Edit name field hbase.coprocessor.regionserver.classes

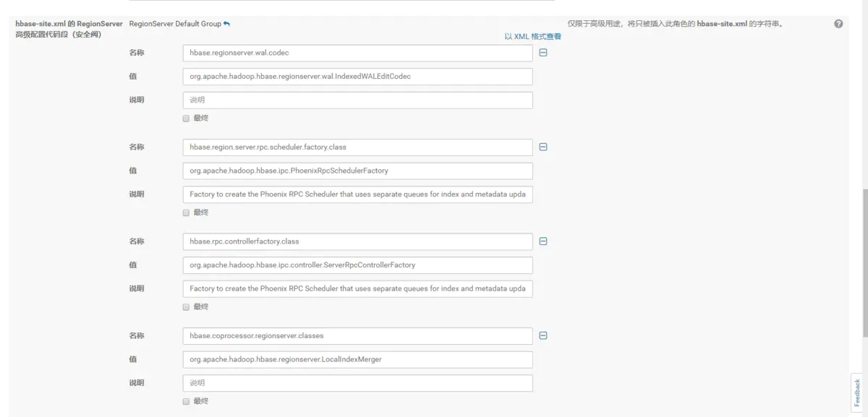click(358, 336)
